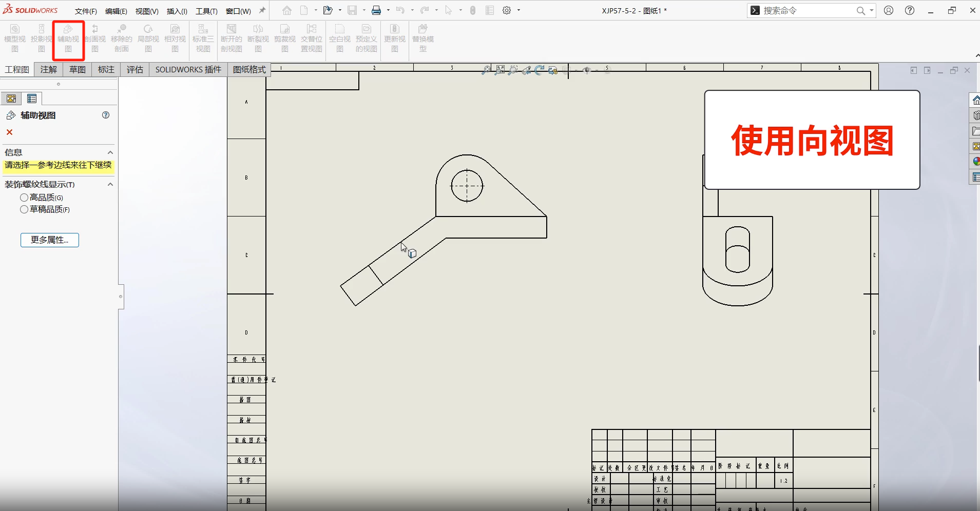The image size is (980, 511).
Task: Cancel the 辅助视图 command with red X
Action: [9, 132]
